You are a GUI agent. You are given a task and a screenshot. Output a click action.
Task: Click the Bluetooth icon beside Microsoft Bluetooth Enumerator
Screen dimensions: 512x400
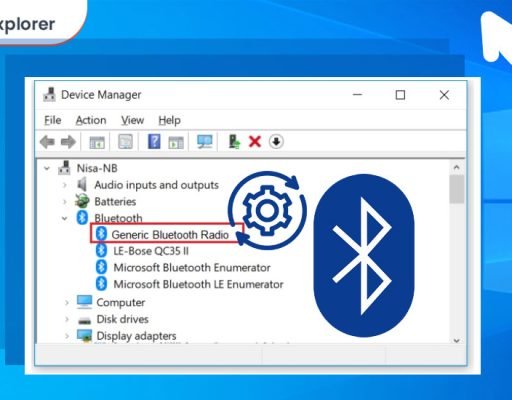coord(101,267)
